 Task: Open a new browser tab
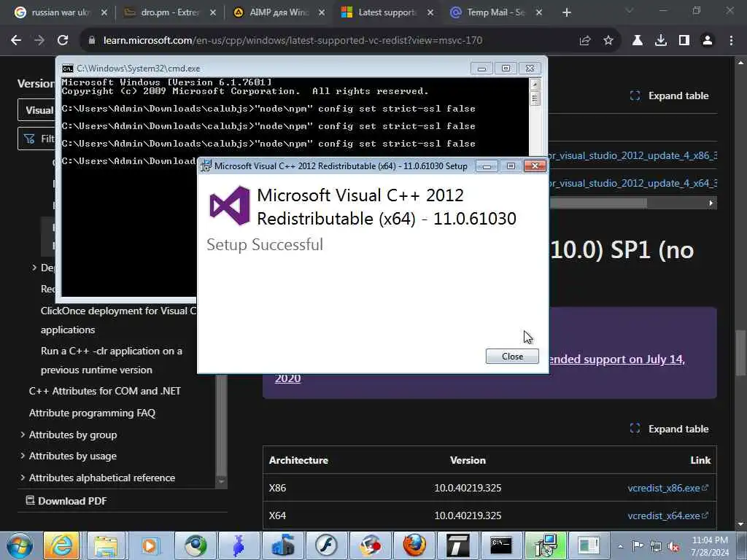pos(566,12)
